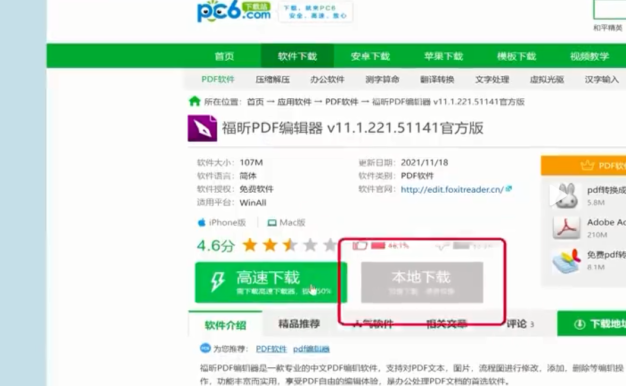The image size is (626, 386).
Task: Click the green 高速下载 button
Action: [271, 282]
